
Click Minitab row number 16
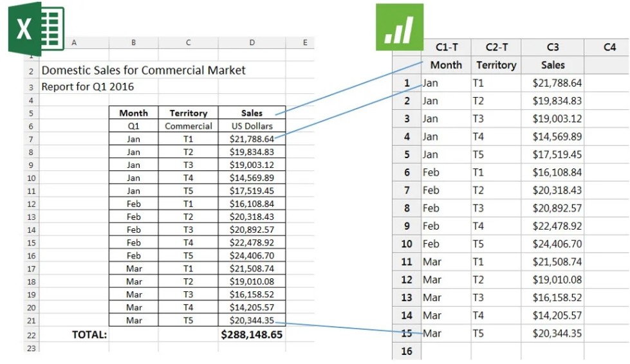point(407,351)
